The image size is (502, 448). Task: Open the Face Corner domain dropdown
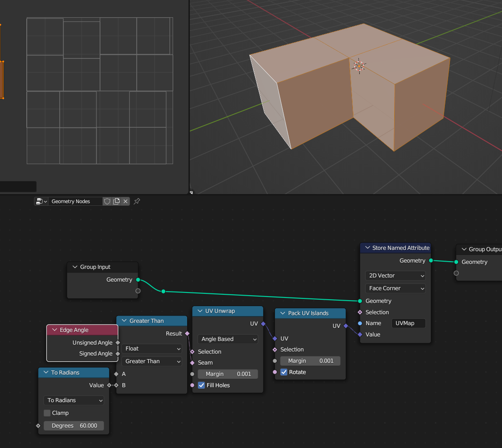[396, 288]
